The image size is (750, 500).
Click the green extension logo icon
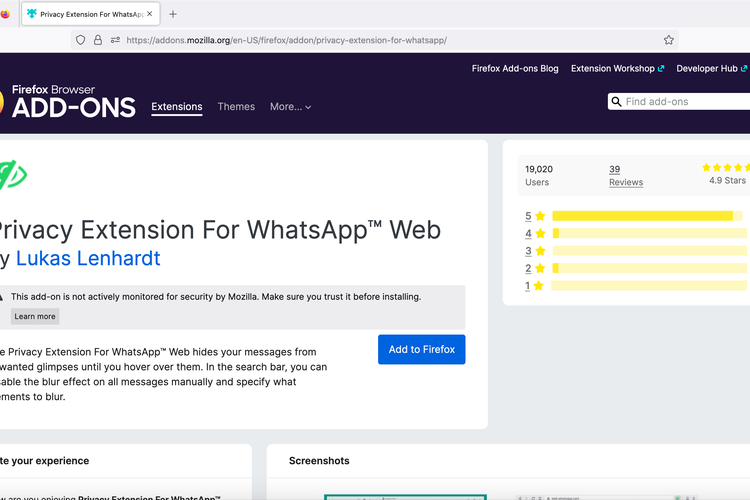coord(12,174)
